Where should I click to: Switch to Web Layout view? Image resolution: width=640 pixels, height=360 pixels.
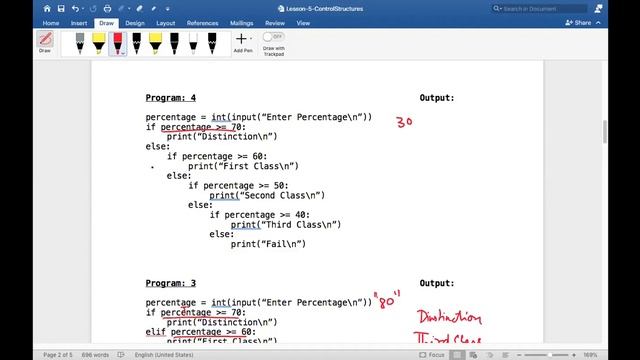point(473,355)
